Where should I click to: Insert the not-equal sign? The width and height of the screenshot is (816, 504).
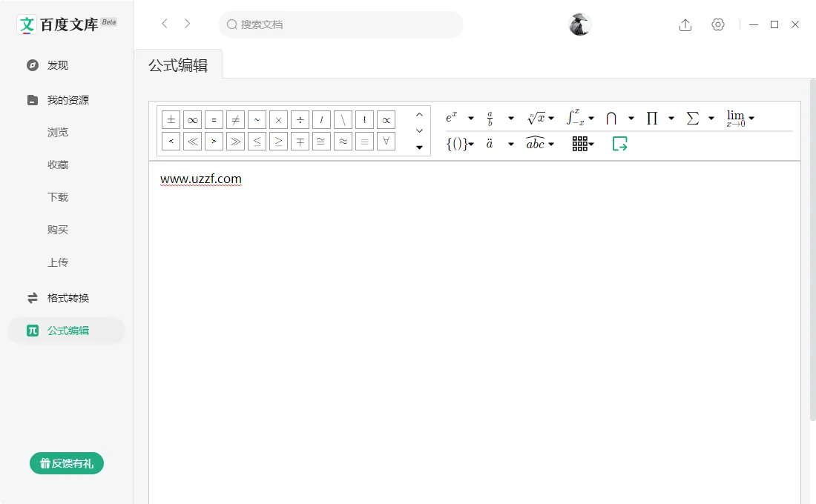(235, 119)
